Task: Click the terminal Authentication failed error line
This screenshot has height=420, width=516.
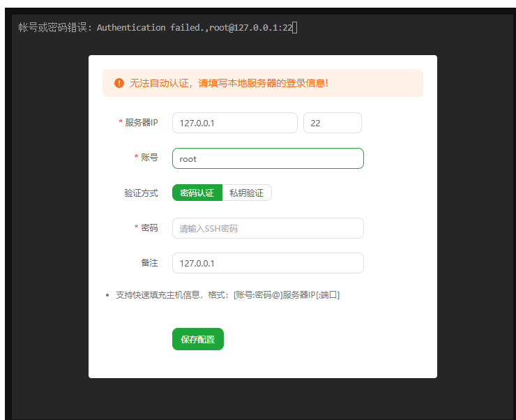Action: pyautogui.click(x=158, y=27)
